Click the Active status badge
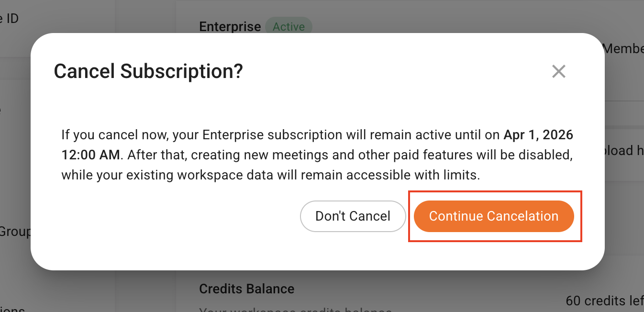This screenshot has height=312, width=644. [289, 27]
